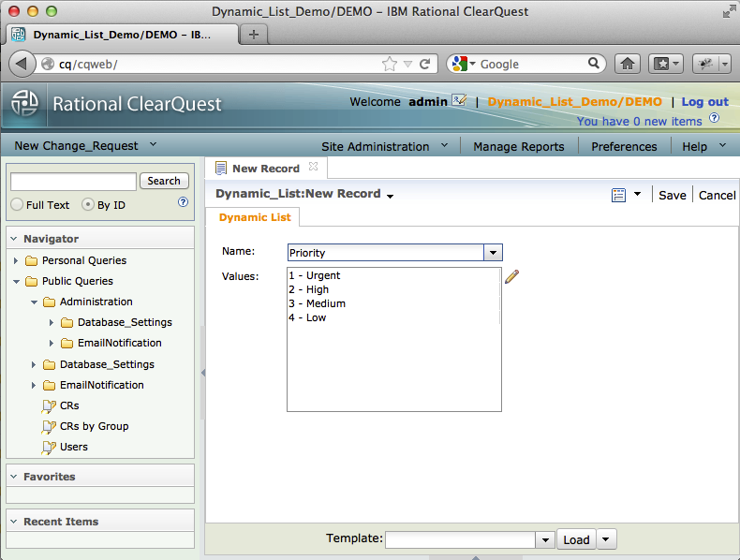Click the Personal Queries folder icon

[31, 260]
